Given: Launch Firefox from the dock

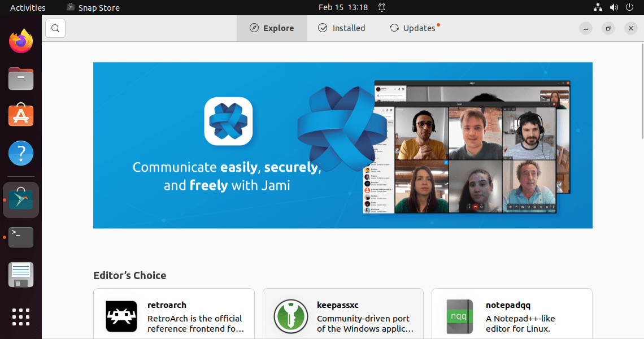Looking at the screenshot, I should point(21,41).
